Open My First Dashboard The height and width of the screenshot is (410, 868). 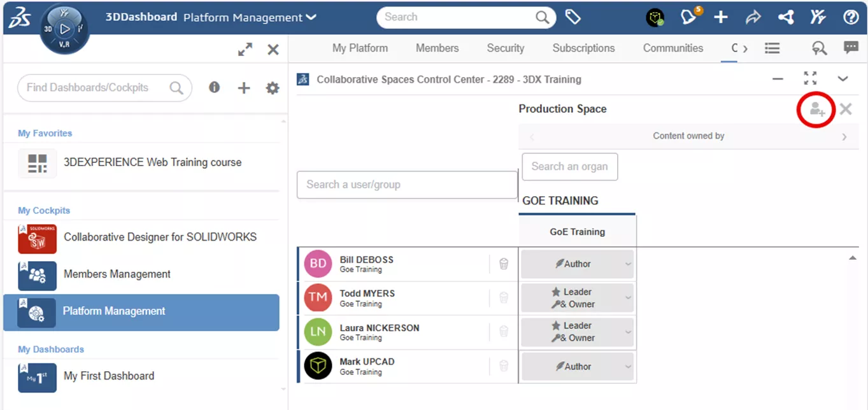141,376
